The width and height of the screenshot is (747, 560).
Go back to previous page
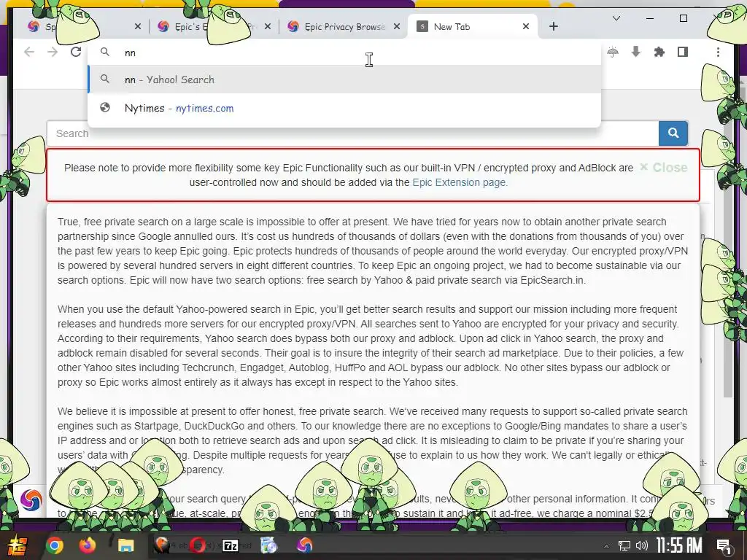tap(29, 52)
